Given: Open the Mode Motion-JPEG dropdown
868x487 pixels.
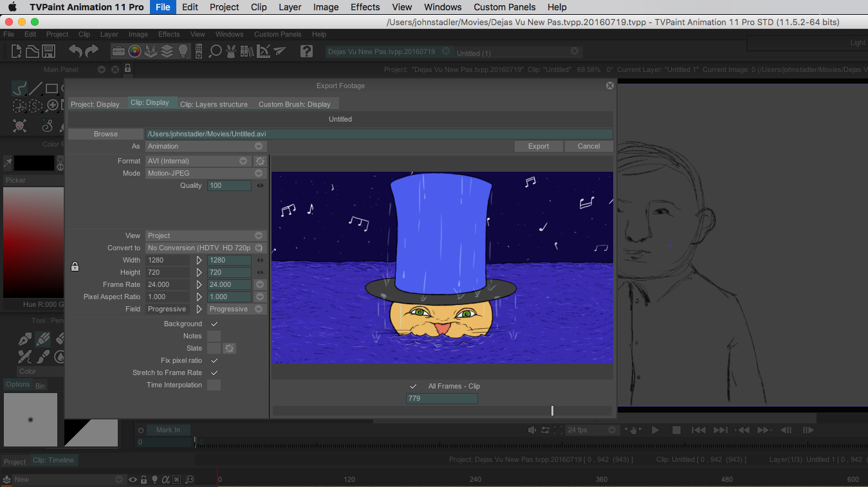Looking at the screenshot, I should click(205, 173).
